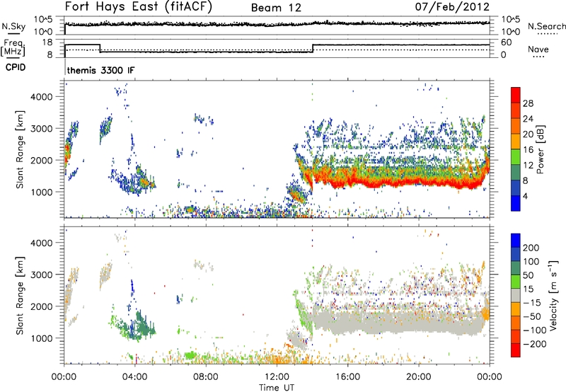This screenshot has width=566, height=392.
Task: Click the '16' label on power colorbar
Action: click(528, 150)
